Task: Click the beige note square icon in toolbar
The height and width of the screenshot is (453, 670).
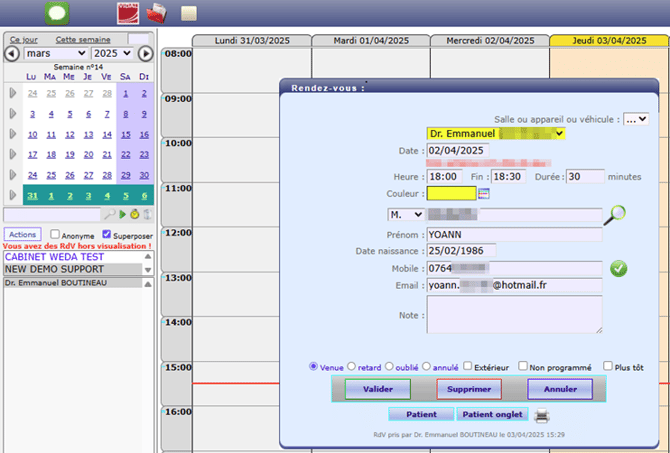Action: click(188, 13)
